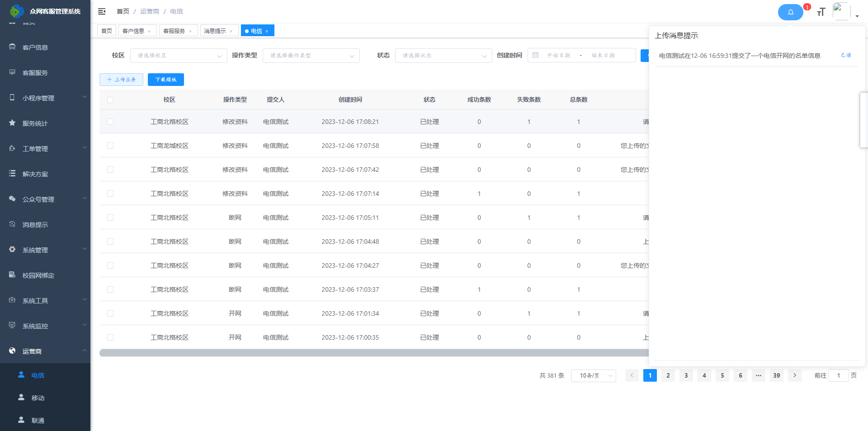Go to page 2
The image size is (868, 431).
click(x=668, y=375)
